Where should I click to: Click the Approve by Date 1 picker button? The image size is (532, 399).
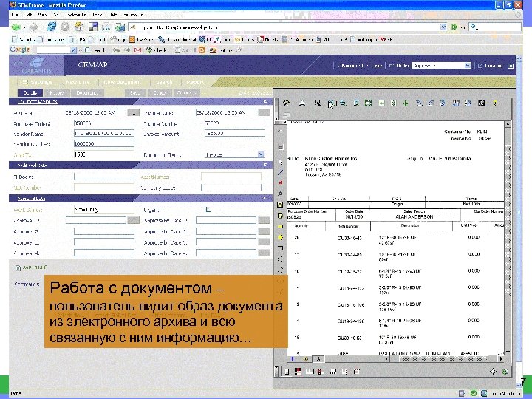[264, 220]
